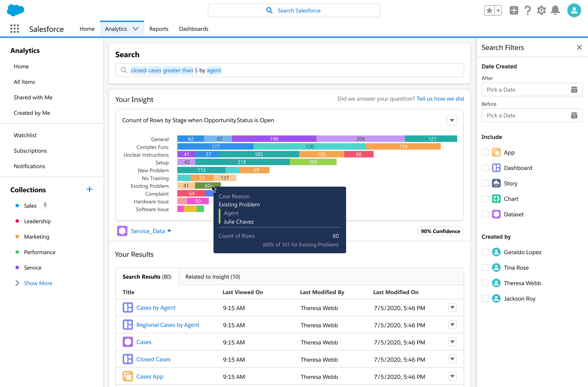Open the App Launcher grid icon
This screenshot has height=387, width=588.
pyautogui.click(x=14, y=29)
